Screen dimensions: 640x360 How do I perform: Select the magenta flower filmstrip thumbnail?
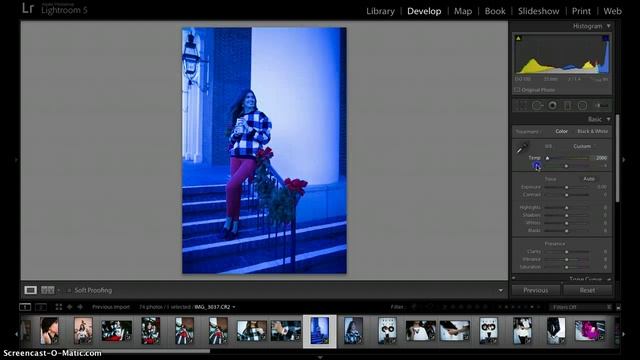[590, 331]
